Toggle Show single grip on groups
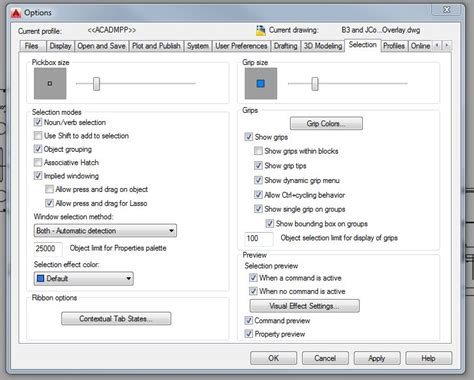Screen dimensions: 474x380 (258, 209)
